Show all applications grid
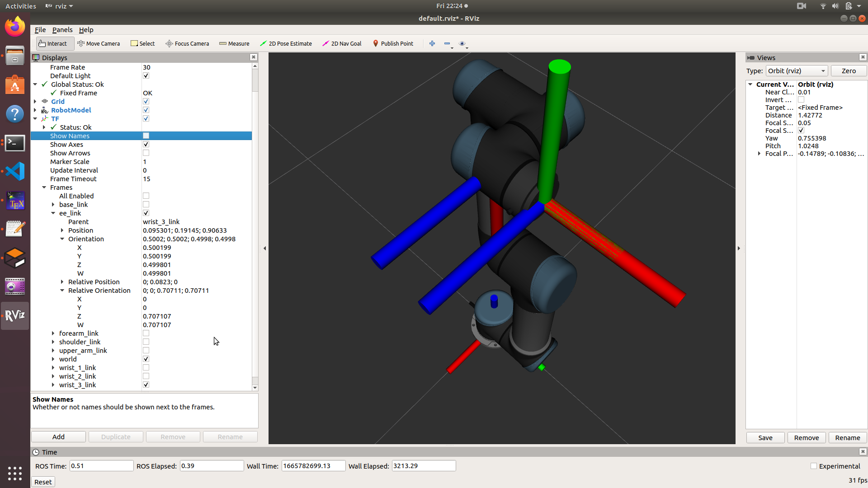The height and width of the screenshot is (488, 868). click(x=15, y=473)
